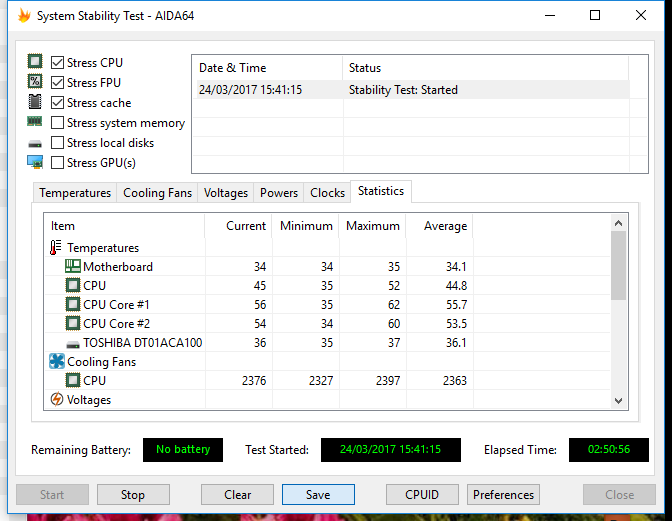Viewport: 672px width, 521px height.
Task: Stop the stability test
Action: click(x=133, y=494)
